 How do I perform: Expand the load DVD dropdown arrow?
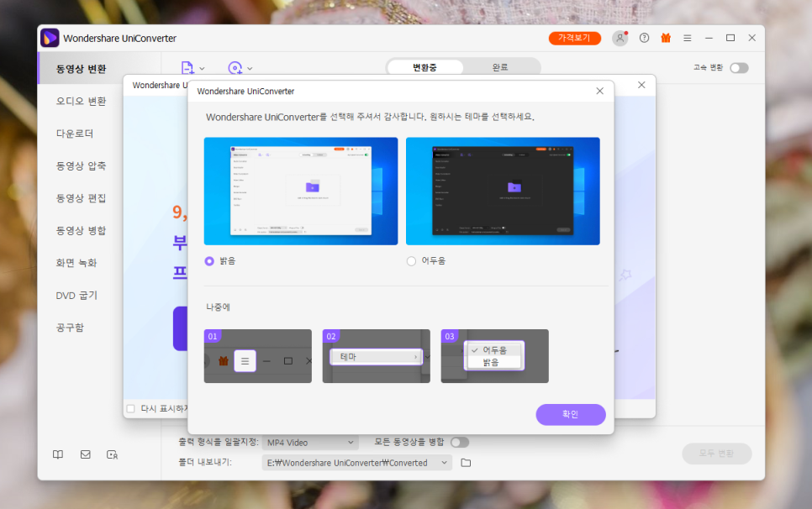pos(250,68)
